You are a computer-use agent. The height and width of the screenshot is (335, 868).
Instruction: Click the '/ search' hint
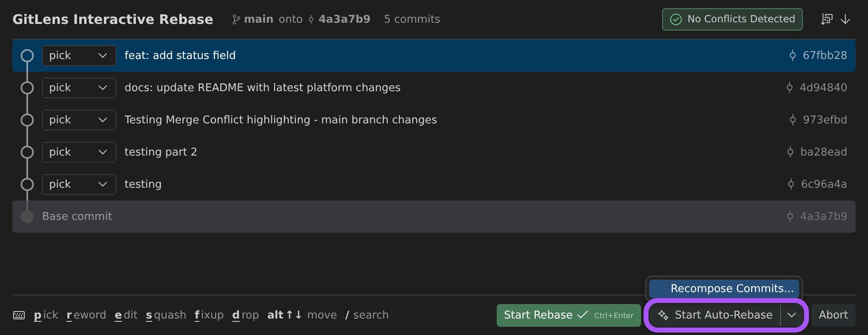pos(367,315)
